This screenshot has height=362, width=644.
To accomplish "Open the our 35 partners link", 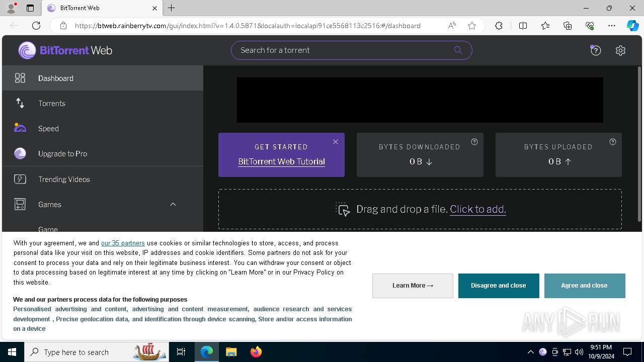I will point(123,243).
